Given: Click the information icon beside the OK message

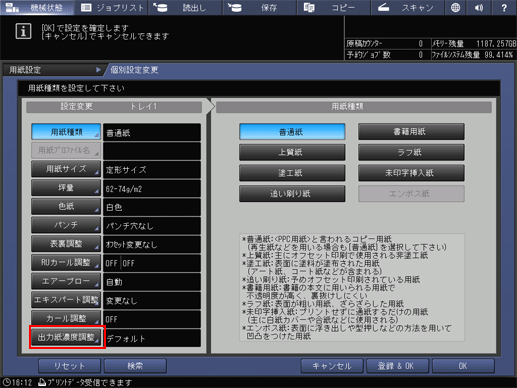Looking at the screenshot, I should click(x=23, y=31).
